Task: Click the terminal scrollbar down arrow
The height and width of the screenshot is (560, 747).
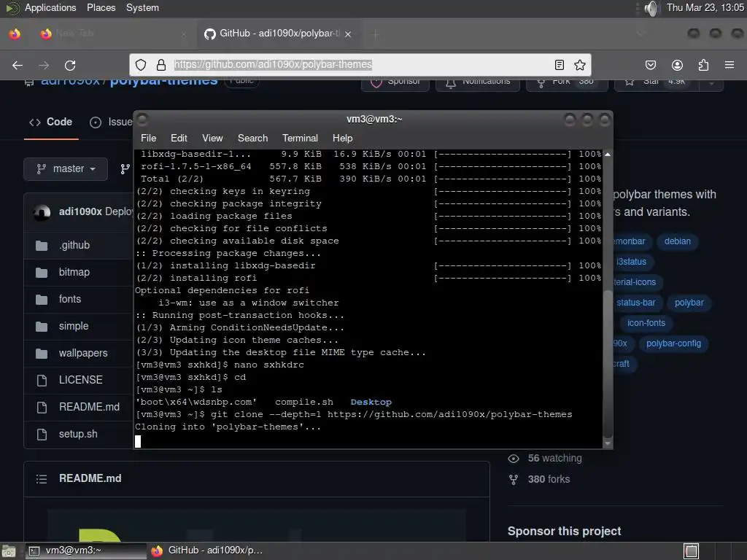Action: 608,444
